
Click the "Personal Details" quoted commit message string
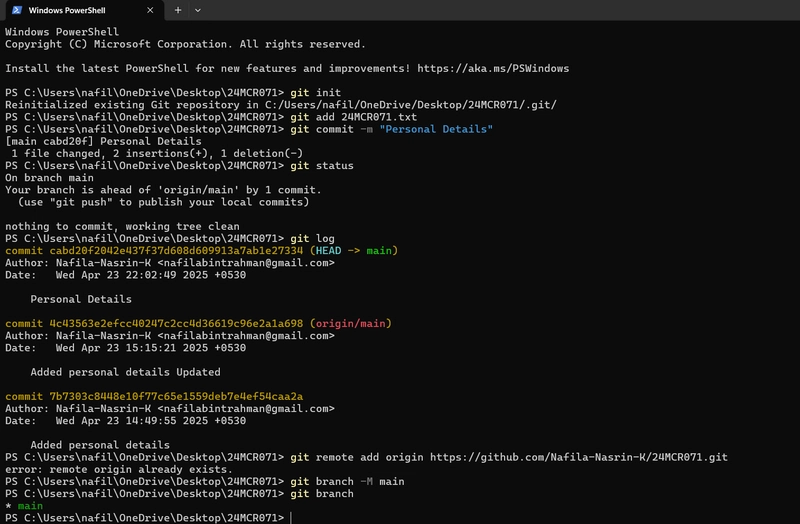coord(436,129)
